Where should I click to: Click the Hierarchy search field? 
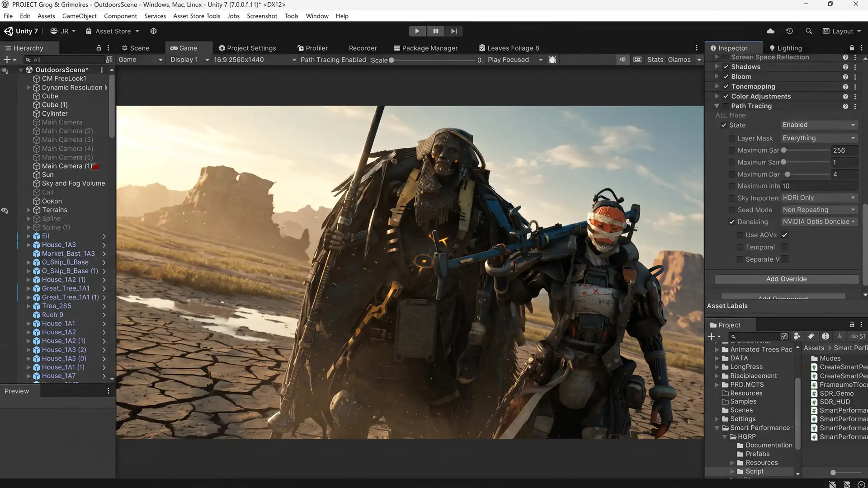click(63, 60)
